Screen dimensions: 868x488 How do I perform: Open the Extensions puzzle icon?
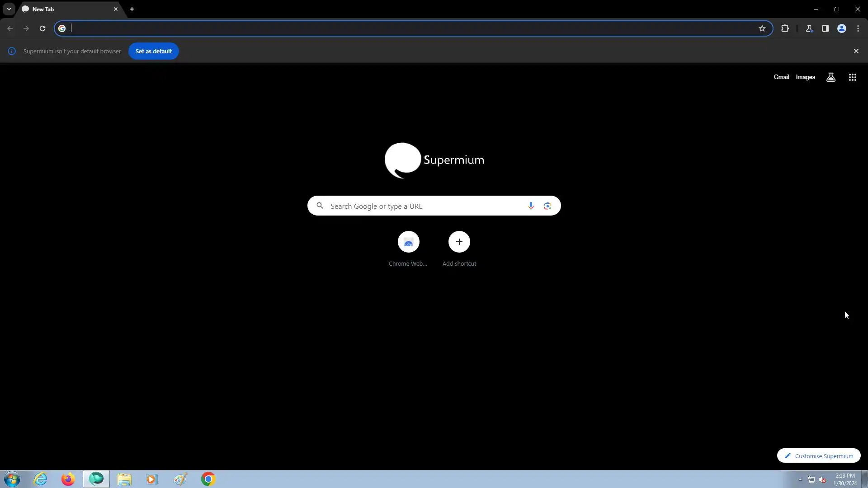(x=785, y=28)
